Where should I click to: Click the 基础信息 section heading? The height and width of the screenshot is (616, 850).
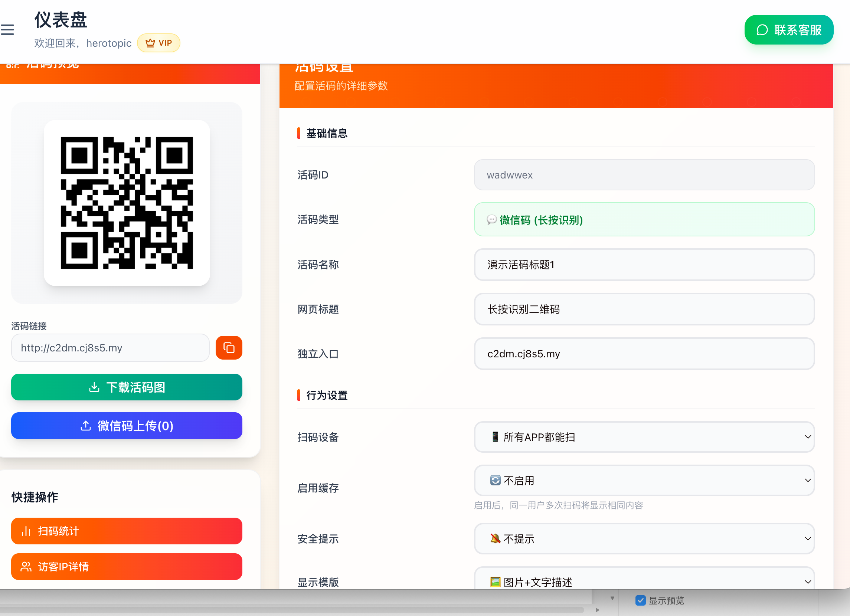[x=327, y=133]
